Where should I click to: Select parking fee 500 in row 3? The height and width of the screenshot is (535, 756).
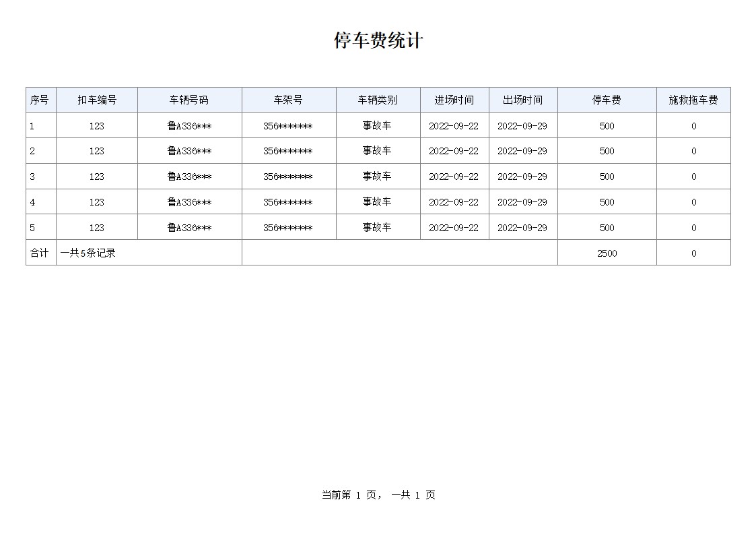[607, 177]
